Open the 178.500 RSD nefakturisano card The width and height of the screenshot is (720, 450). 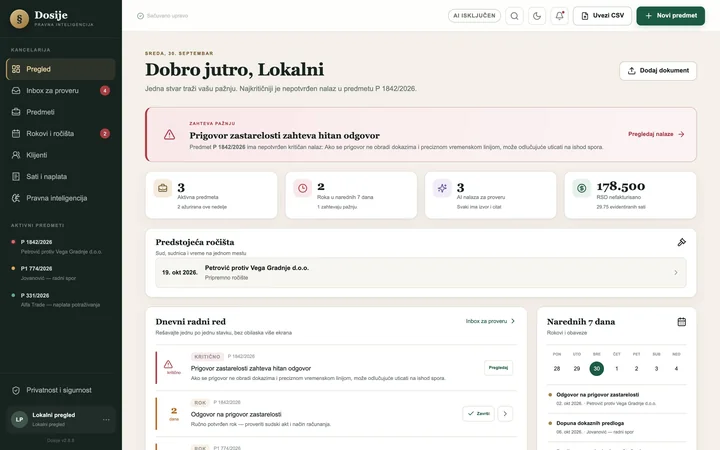pos(630,195)
